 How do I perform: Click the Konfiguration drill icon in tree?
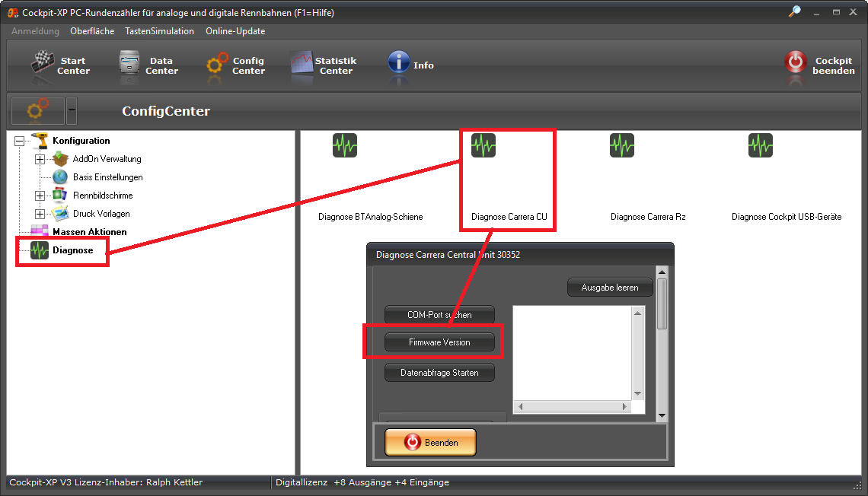40,141
